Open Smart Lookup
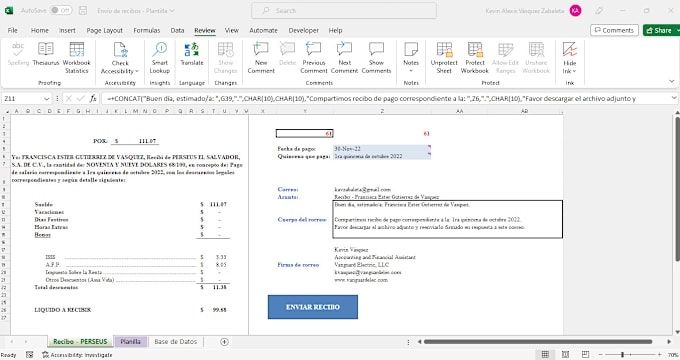 click(160, 58)
